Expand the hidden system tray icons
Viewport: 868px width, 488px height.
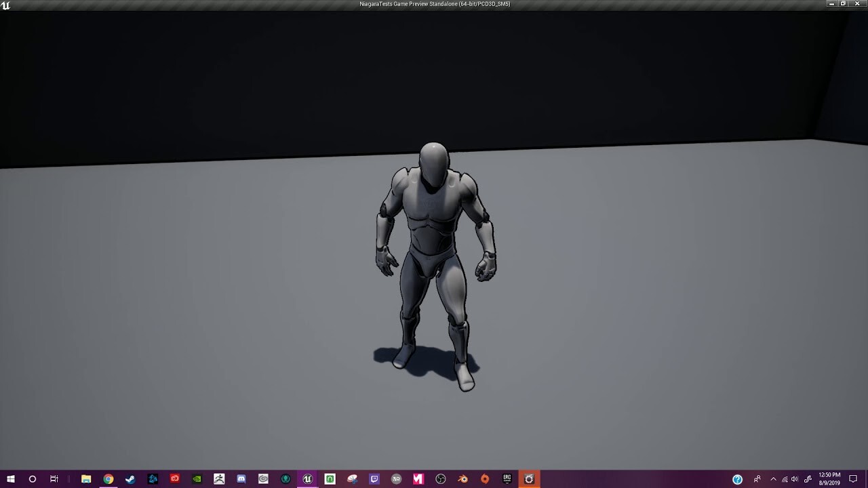click(773, 479)
